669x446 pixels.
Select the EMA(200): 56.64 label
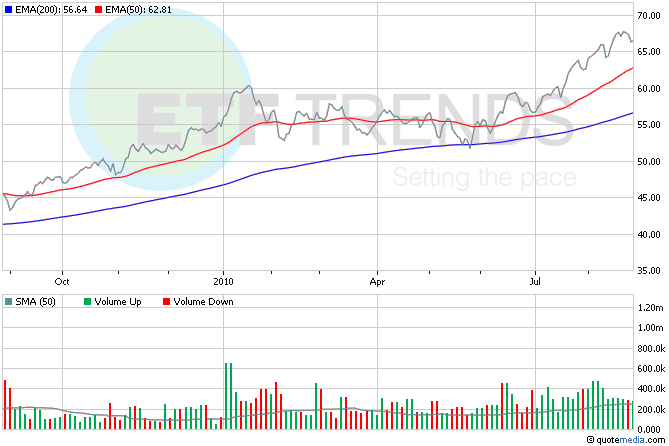coord(51,9)
